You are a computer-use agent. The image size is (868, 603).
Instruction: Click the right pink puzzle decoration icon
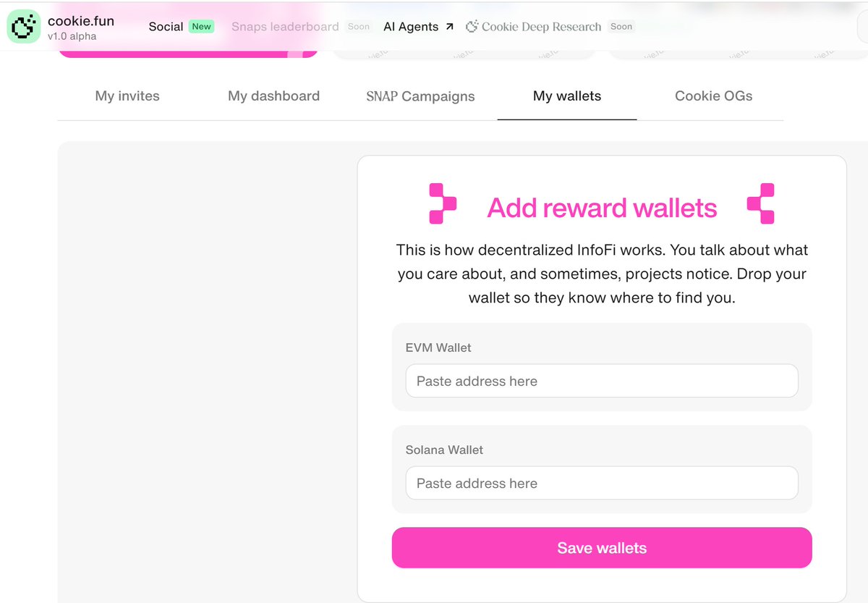click(761, 203)
